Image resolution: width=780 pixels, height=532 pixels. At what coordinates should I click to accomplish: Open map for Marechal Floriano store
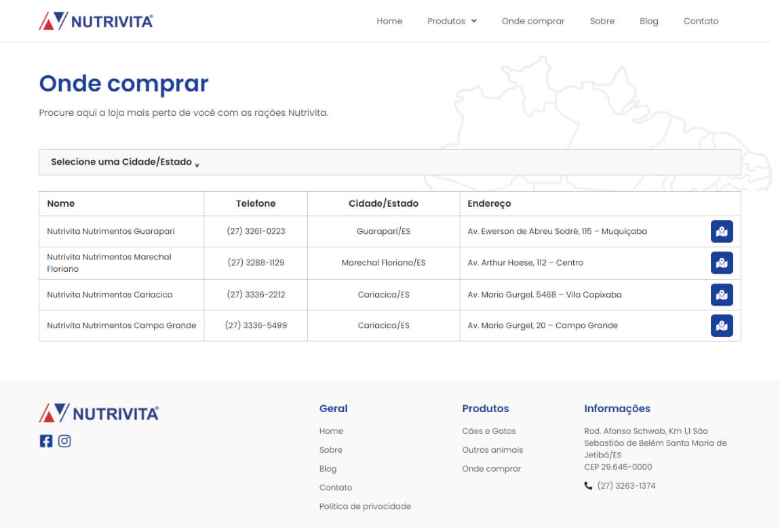(722, 263)
